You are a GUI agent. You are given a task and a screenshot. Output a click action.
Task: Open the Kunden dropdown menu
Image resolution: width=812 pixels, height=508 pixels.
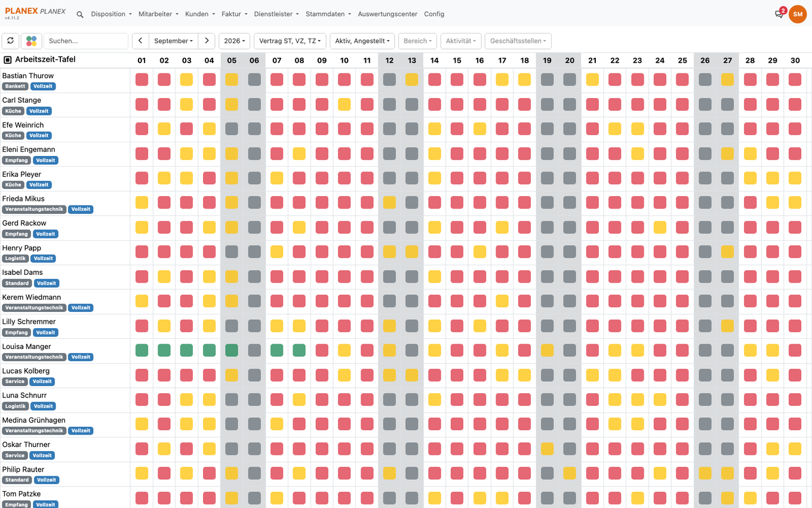click(200, 14)
